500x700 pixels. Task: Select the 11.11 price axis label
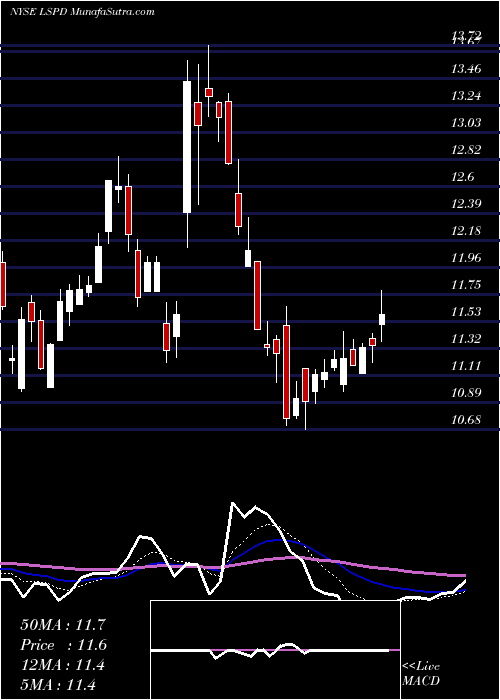(467, 366)
